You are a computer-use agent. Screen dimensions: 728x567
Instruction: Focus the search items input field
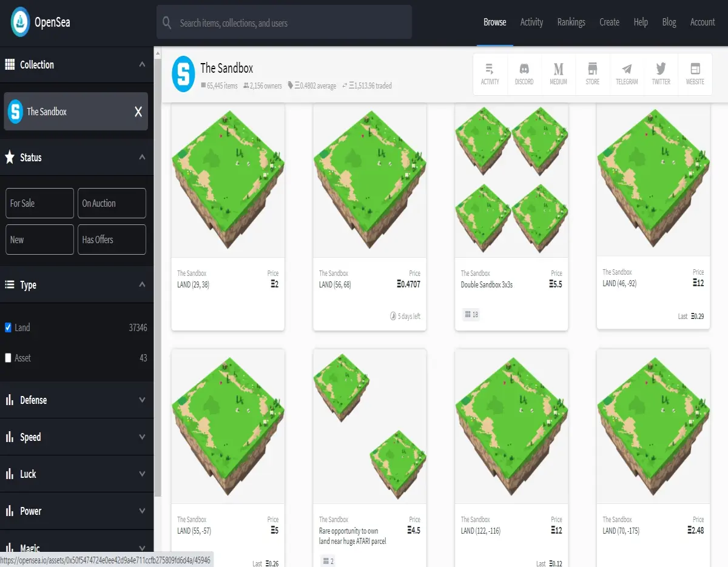284,22
